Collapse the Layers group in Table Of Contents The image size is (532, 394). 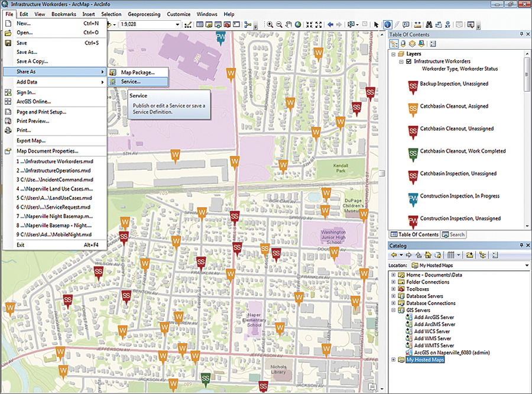pyautogui.click(x=394, y=54)
